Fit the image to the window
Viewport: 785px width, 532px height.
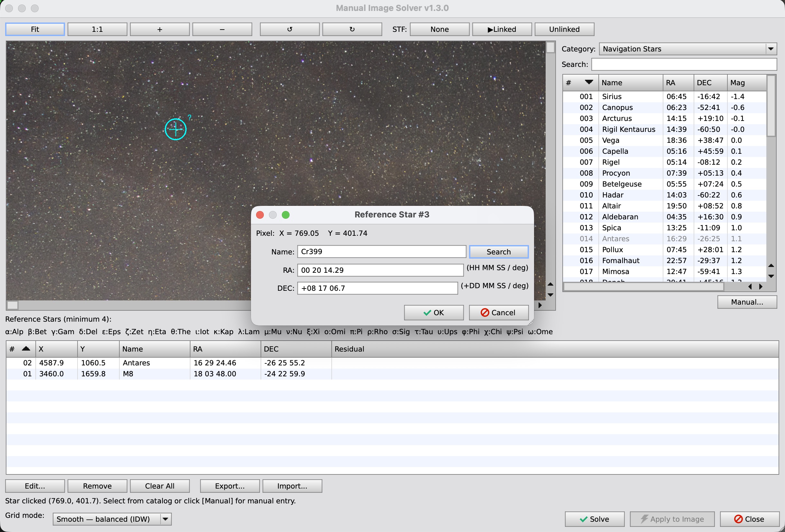35,29
